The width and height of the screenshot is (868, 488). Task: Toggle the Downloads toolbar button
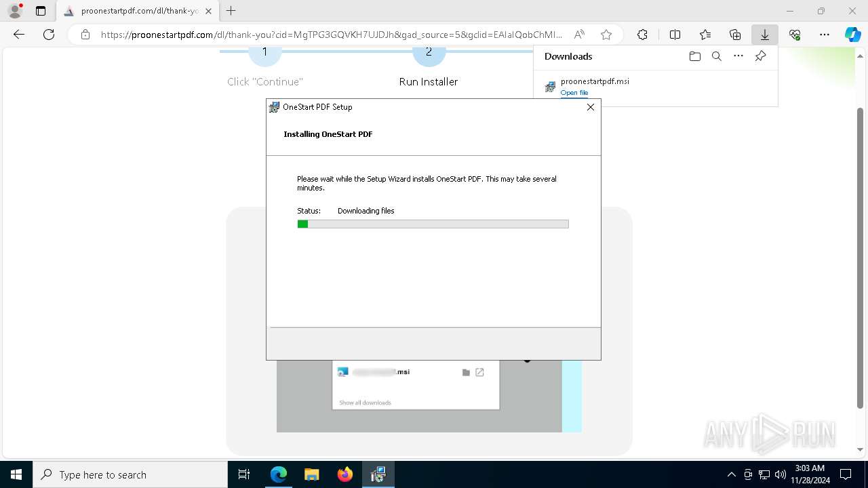click(x=764, y=35)
